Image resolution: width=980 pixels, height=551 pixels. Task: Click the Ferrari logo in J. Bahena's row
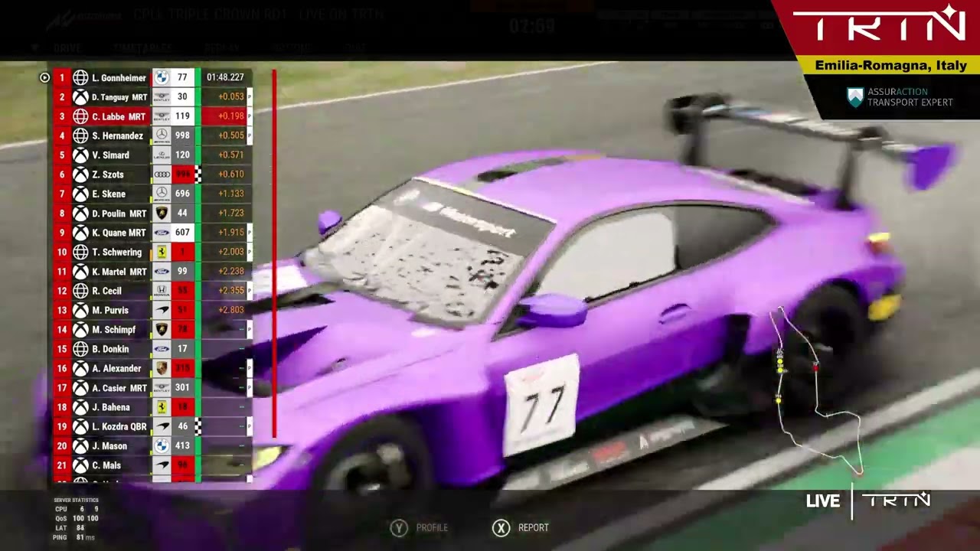click(x=162, y=407)
